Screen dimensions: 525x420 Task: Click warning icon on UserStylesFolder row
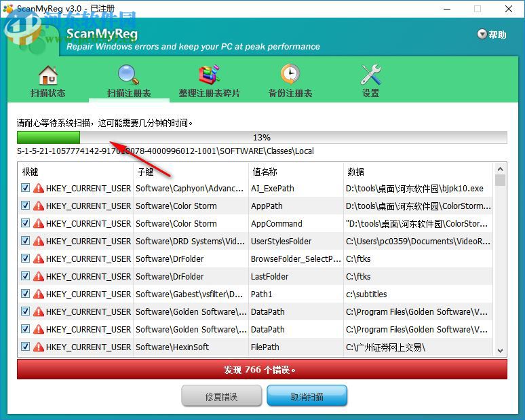click(x=39, y=241)
